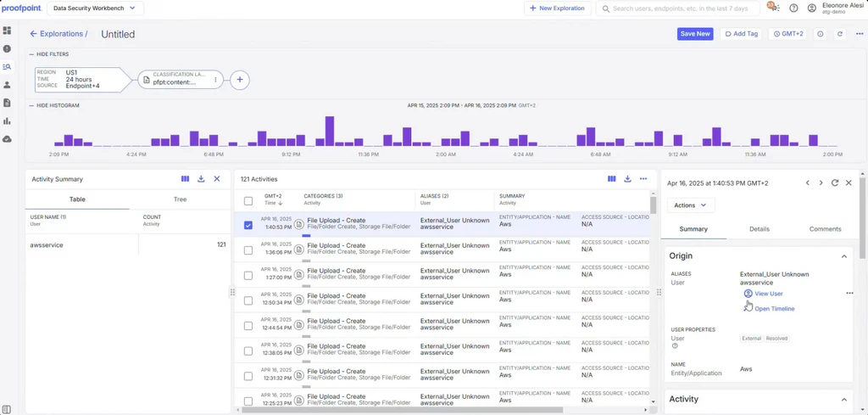The height and width of the screenshot is (415, 868).
Task: Start a New Exploration
Action: click(x=557, y=8)
